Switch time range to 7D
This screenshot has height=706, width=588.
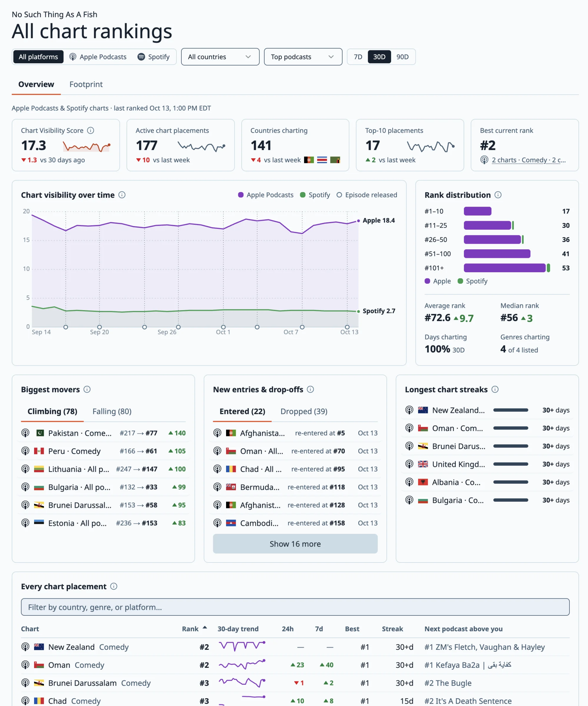[x=358, y=57]
